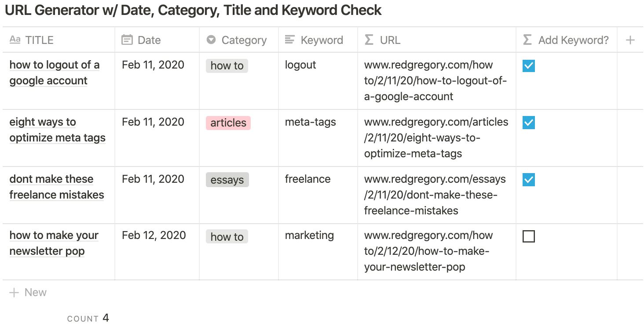Toggle the unchecked newsletter pop checkbox
The image size is (644, 333).
point(529,237)
